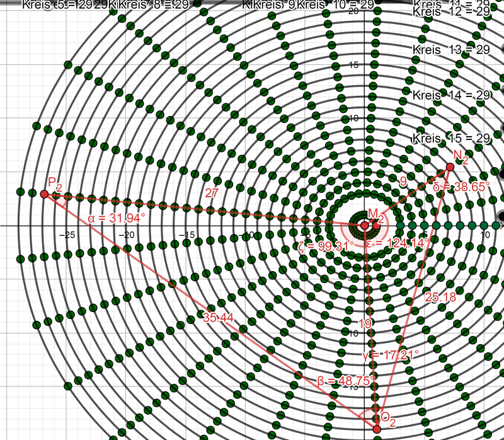Click the segment length label 27
Screen dimensions: 504x440
(212, 194)
